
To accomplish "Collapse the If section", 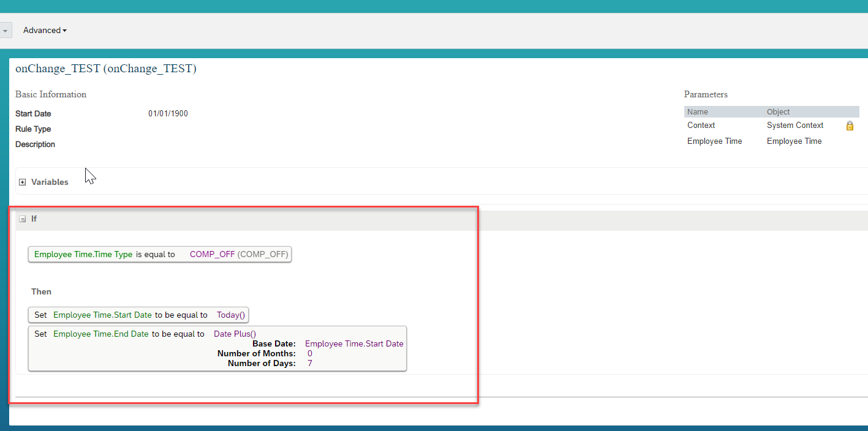I will [23, 219].
